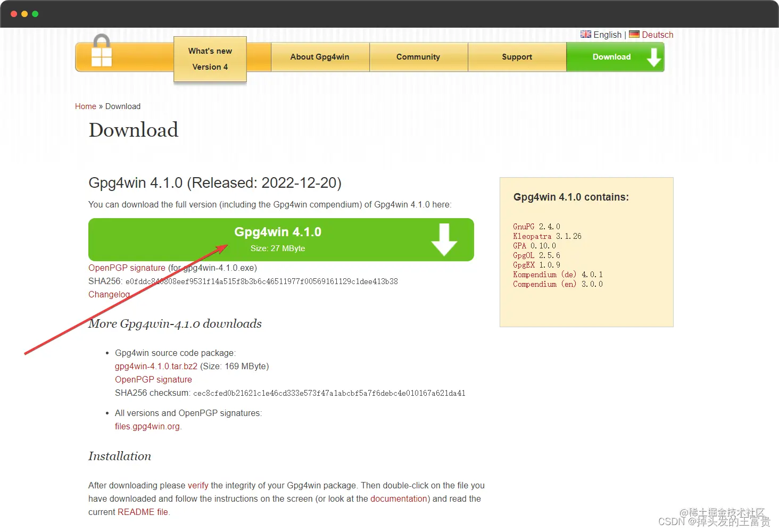
Task: Click 'Gpg4win source code package:' text
Action: pos(175,353)
